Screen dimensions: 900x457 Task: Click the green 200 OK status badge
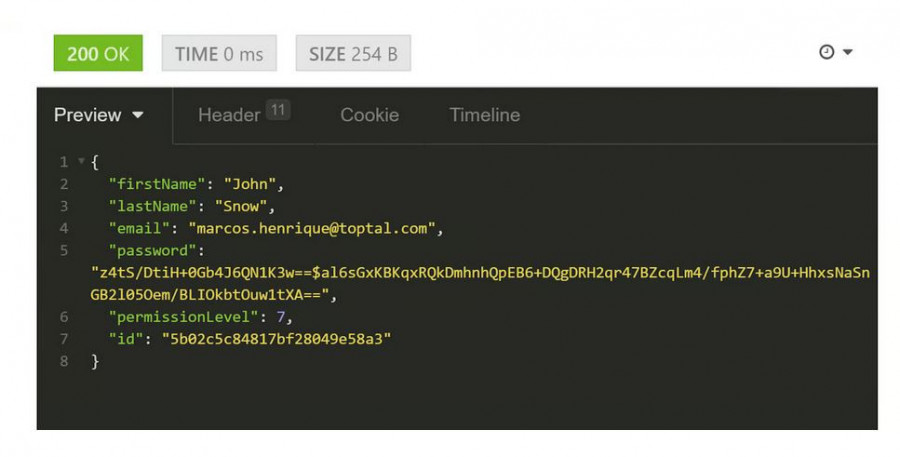(x=98, y=54)
